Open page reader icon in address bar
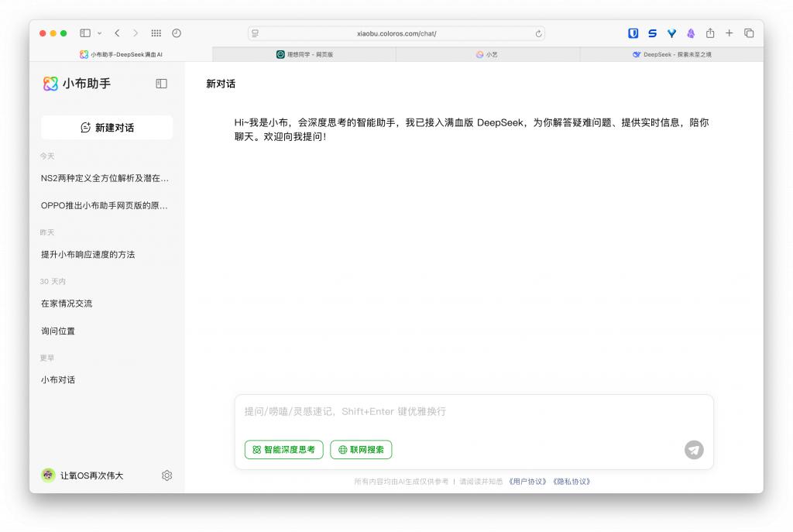This screenshot has height=532, width=793. tap(256, 33)
